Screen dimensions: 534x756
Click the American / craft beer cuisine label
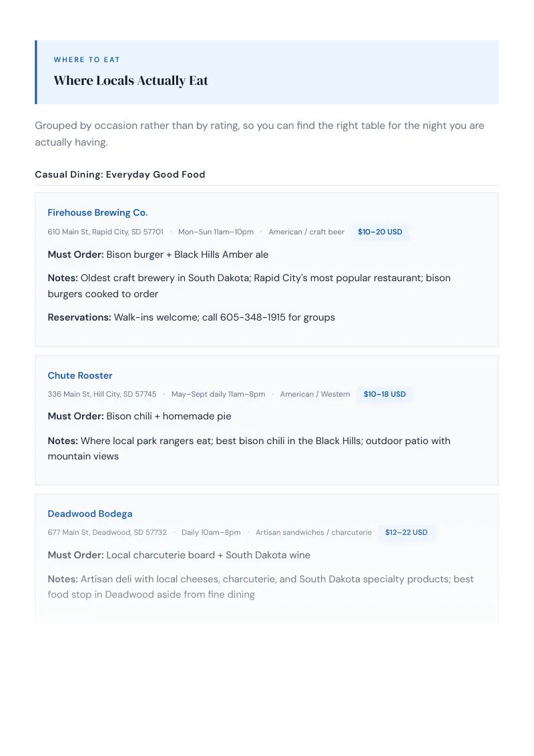point(306,232)
